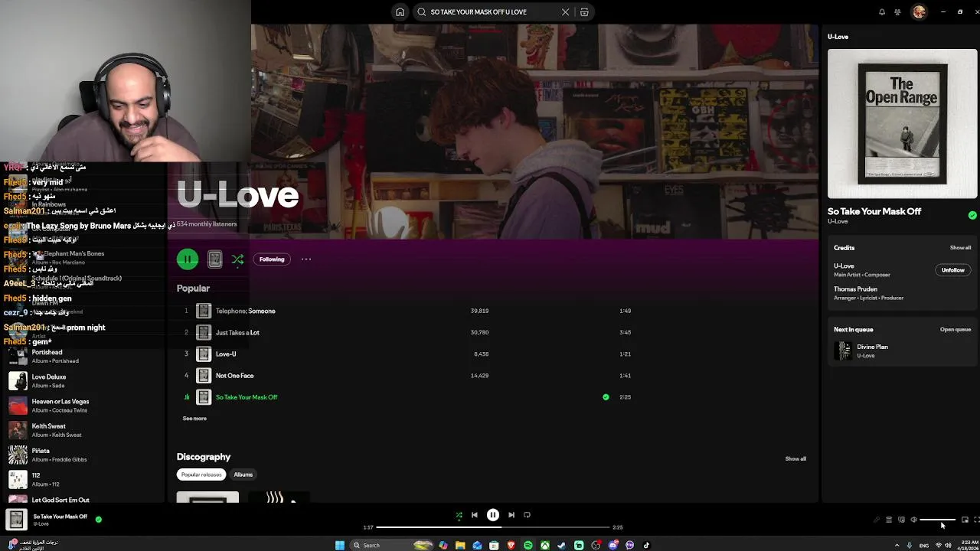
Task: Open Heaven or Las Vegas album
Action: [x=84, y=406]
